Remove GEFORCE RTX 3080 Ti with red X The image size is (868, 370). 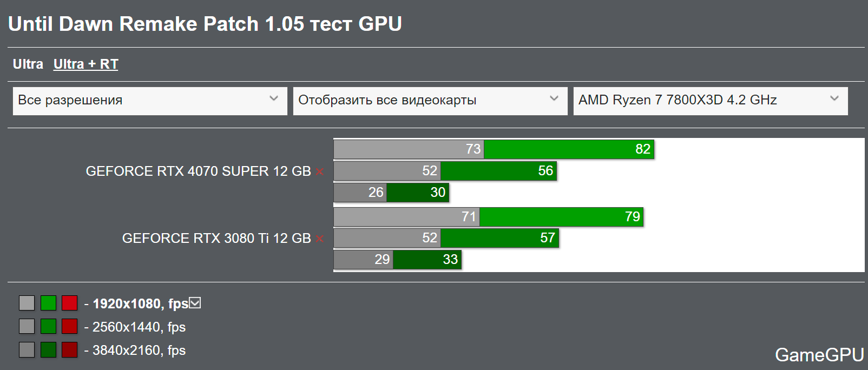[x=319, y=239]
